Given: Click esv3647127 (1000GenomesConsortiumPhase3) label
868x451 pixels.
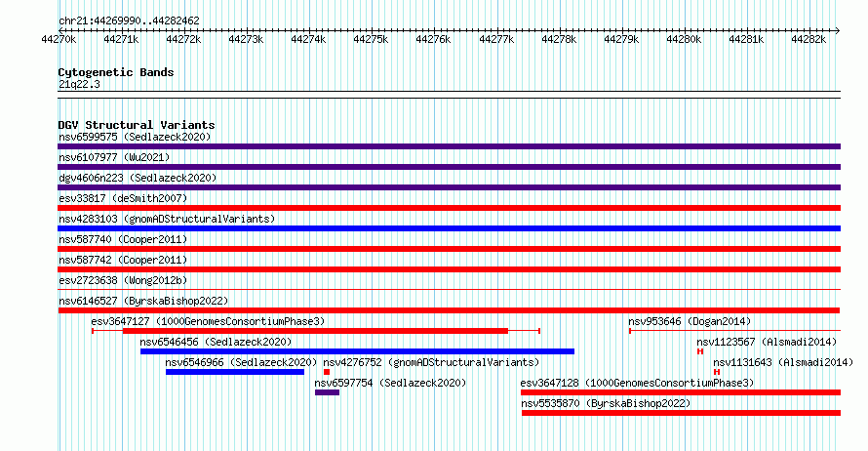Looking at the screenshot, I should 208,321.
